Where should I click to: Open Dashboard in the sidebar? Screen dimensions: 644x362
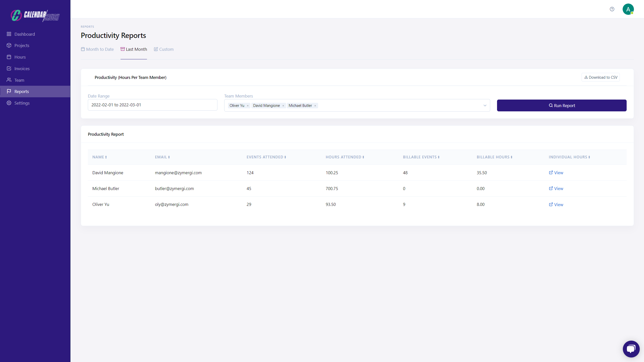[x=24, y=34]
